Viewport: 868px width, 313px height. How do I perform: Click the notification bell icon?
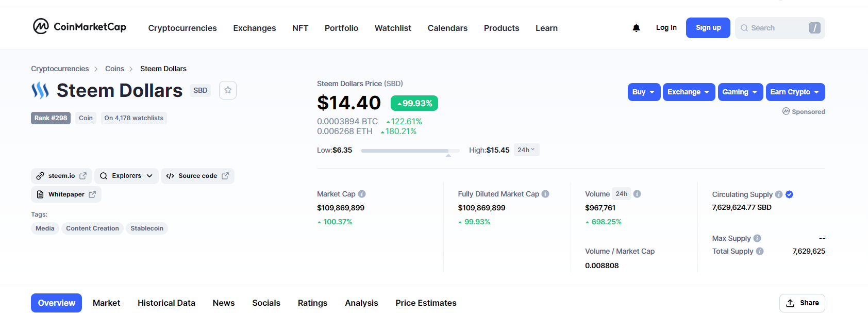tap(636, 28)
